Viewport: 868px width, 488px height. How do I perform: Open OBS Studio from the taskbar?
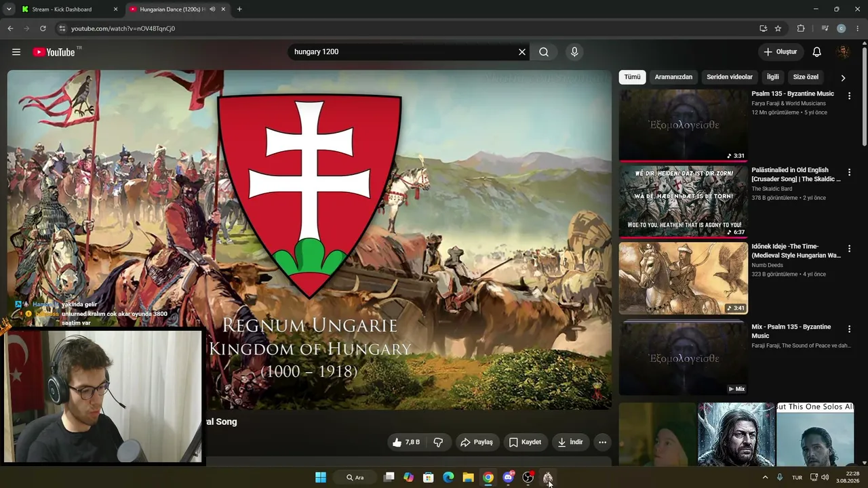click(528, 478)
